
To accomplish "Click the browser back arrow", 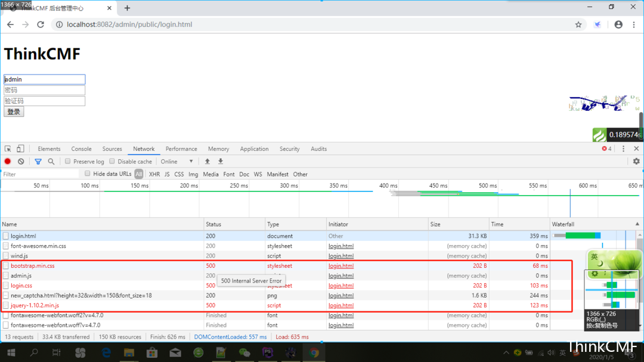I will tap(10, 24).
